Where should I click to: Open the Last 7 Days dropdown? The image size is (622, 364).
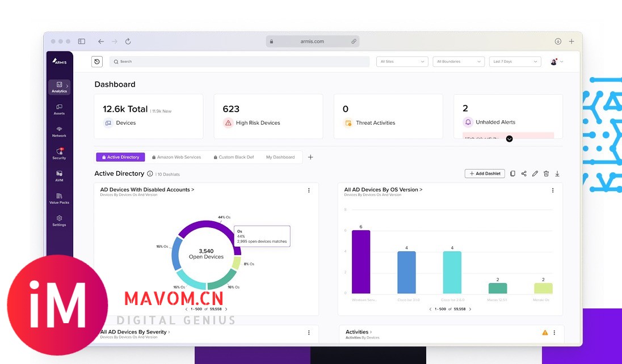tap(515, 62)
